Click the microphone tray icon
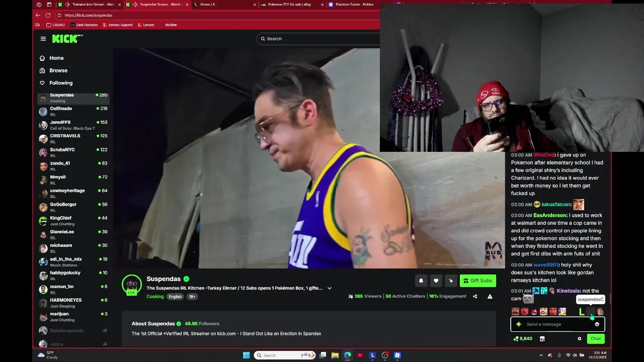The width and height of the screenshot is (644, 362). 559,355
